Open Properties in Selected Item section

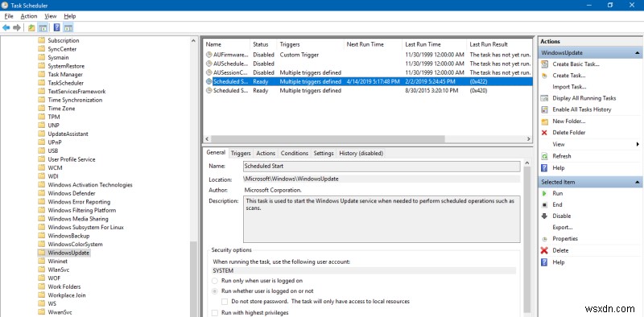pos(565,239)
